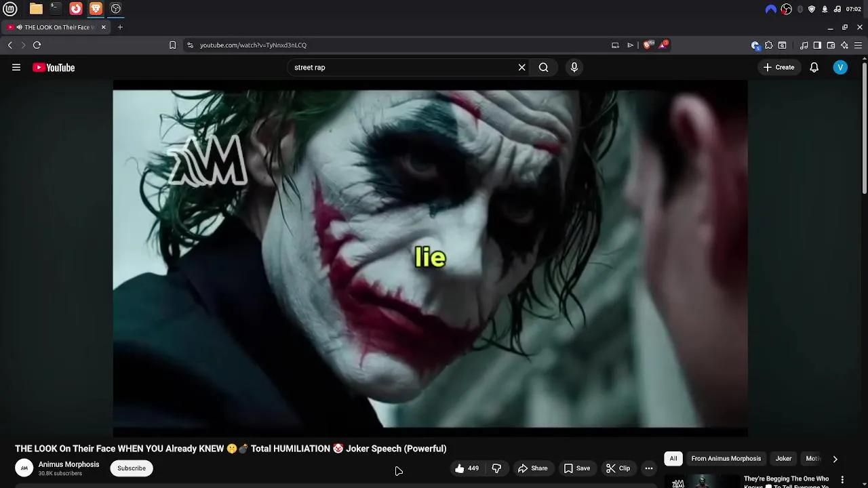Click the youtube.com address bar URL
The height and width of the screenshot is (488, 868).
click(x=253, y=45)
